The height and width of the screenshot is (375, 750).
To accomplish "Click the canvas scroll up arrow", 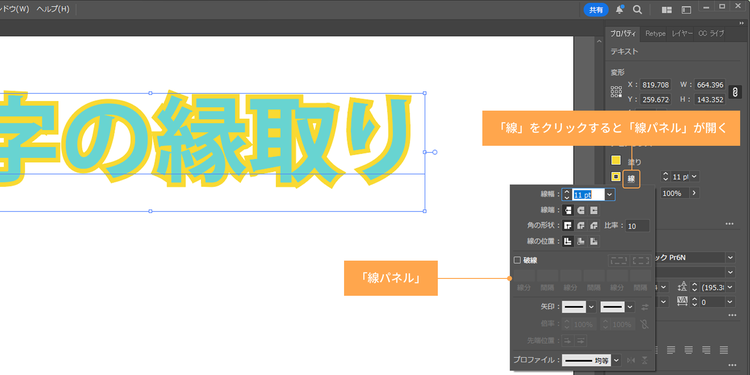I will point(599,41).
